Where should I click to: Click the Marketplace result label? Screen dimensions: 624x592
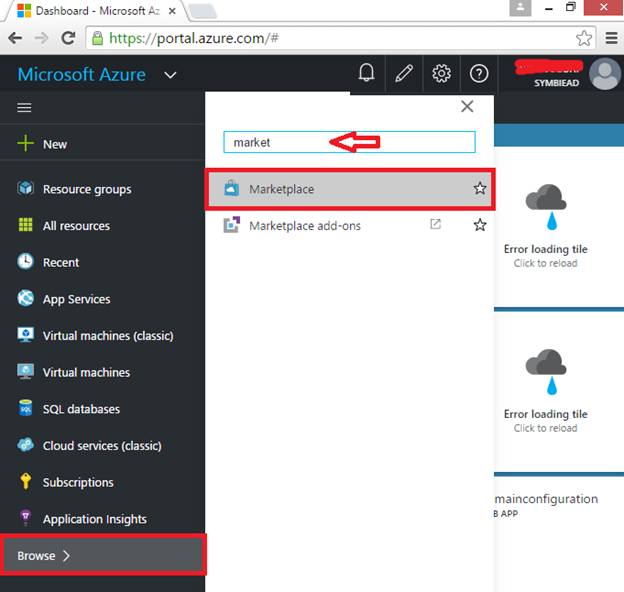pos(281,189)
